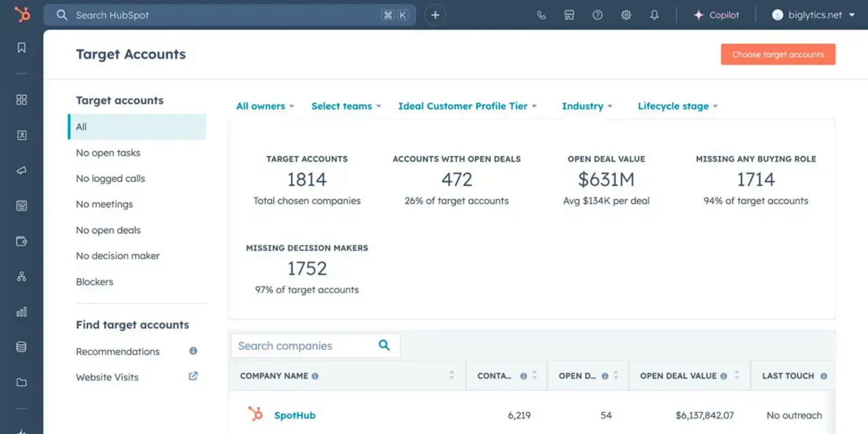
Task: Select the Blockers view
Action: click(x=94, y=282)
